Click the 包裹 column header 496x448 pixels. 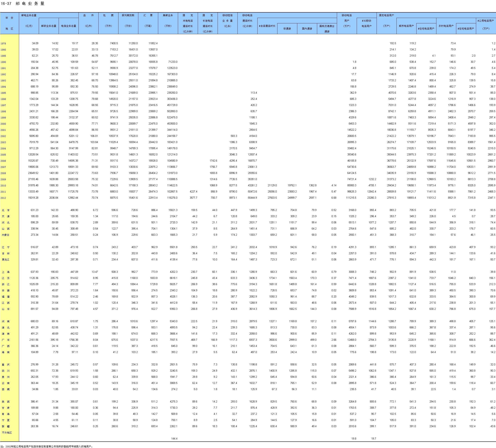(108, 15)
